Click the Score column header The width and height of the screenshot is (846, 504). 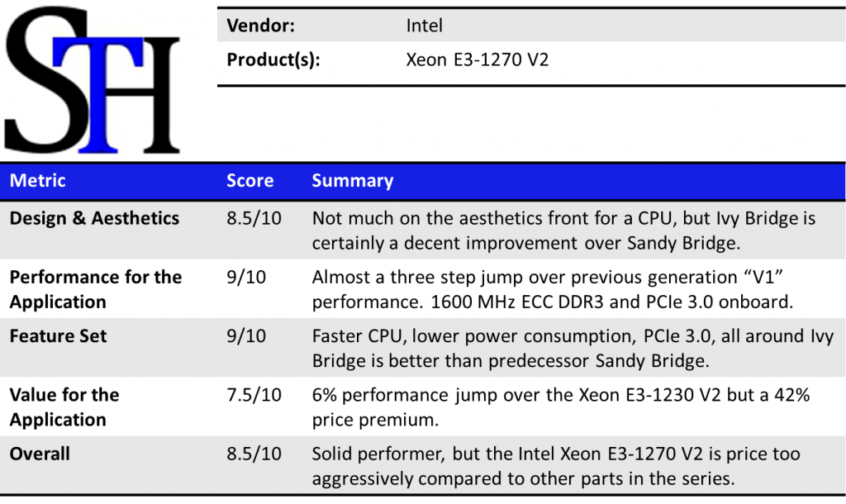[250, 180]
